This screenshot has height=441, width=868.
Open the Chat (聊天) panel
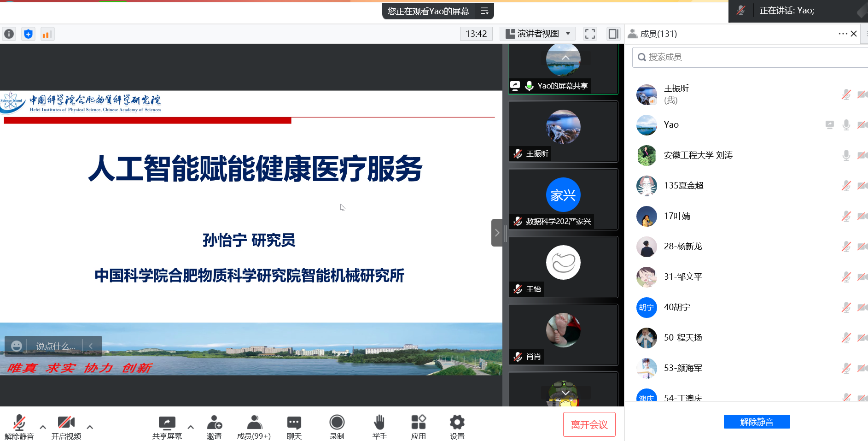point(294,427)
